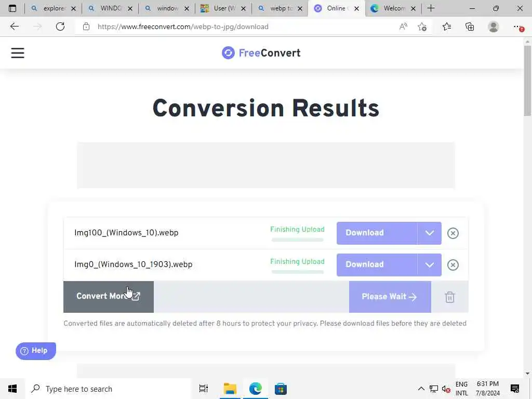Viewport: 532px width, 399px height.
Task: Close the 'explore' tab
Action: 73,8
